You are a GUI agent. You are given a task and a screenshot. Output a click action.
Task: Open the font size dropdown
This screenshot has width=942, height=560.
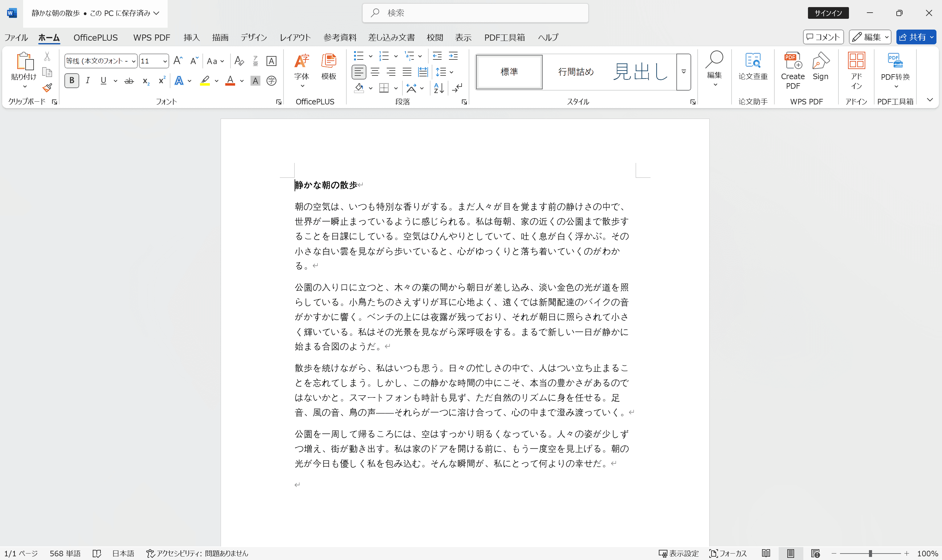165,61
